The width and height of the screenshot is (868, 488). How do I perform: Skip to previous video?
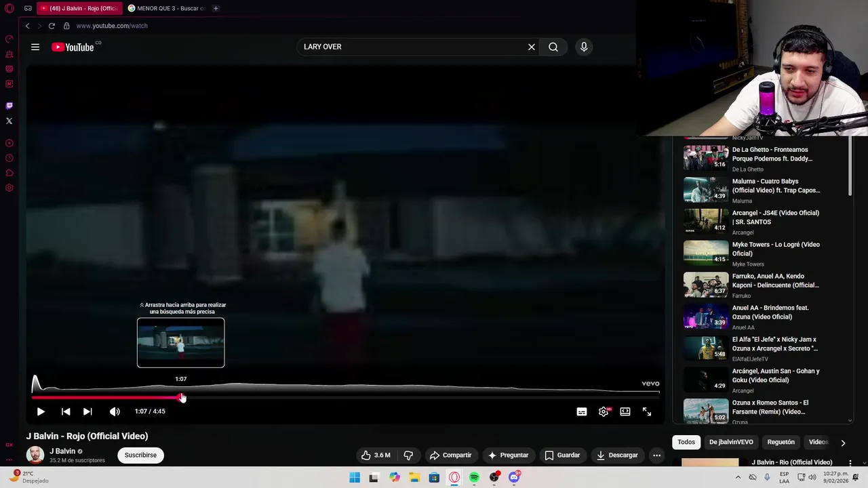[66, 411]
